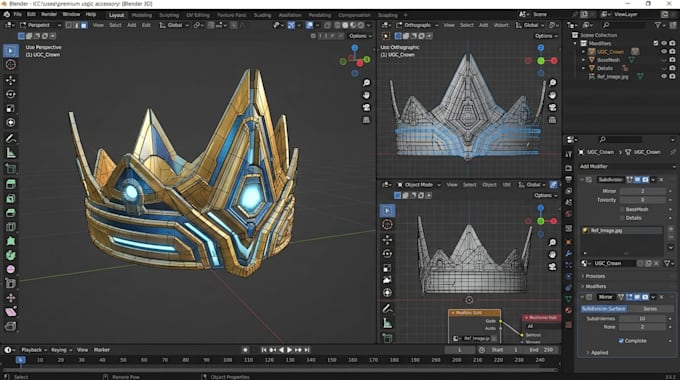Click the zoom magnifier in top-right orthographic viewport

click(x=552, y=83)
